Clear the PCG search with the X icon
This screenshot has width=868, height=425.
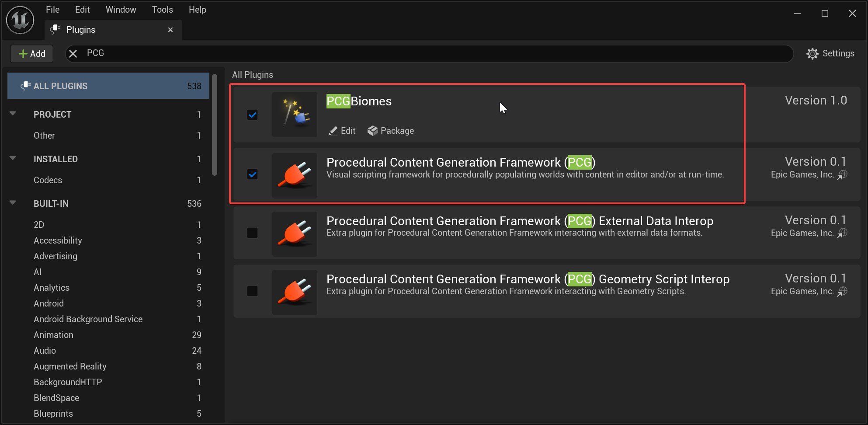click(x=73, y=53)
